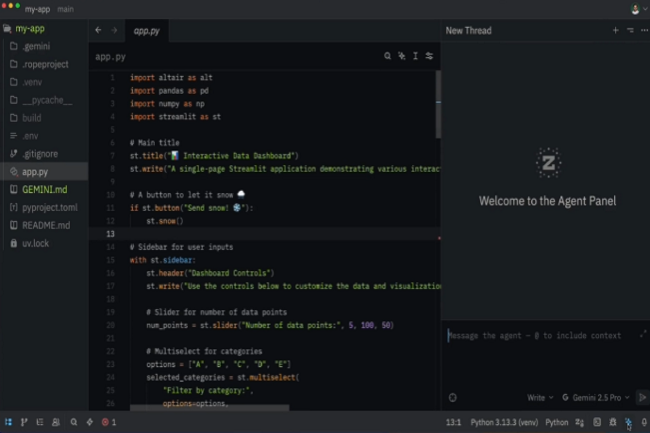Click the app.py breadcrumb above the code
The width and height of the screenshot is (650, 433).
(110, 57)
